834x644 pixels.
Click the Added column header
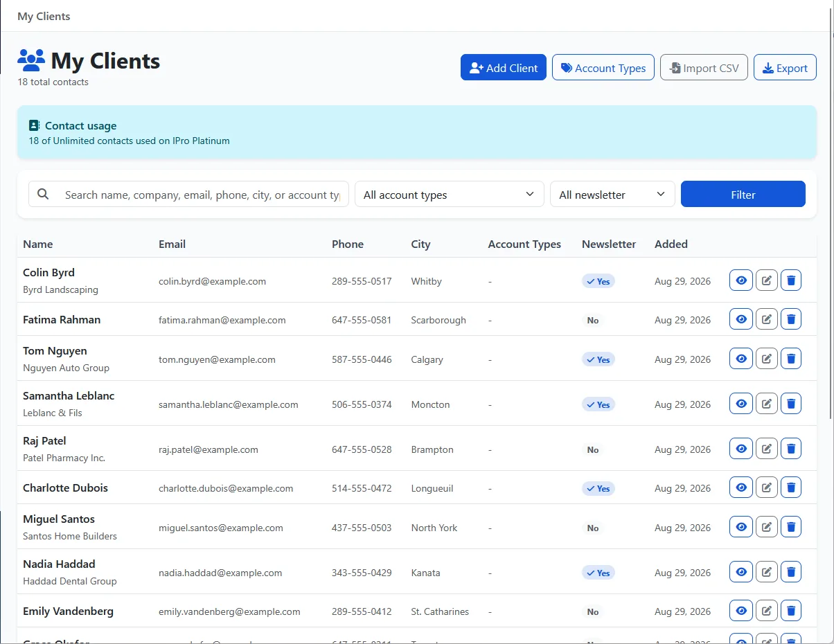(x=671, y=244)
